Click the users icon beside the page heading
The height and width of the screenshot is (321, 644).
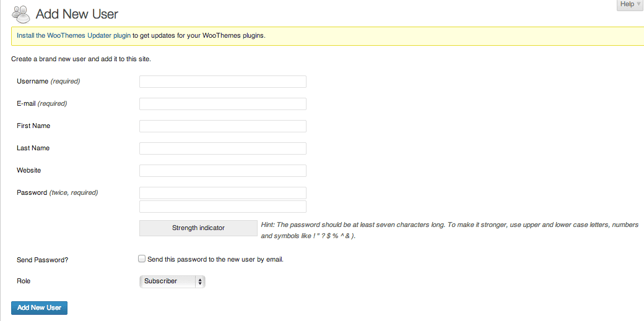20,14
